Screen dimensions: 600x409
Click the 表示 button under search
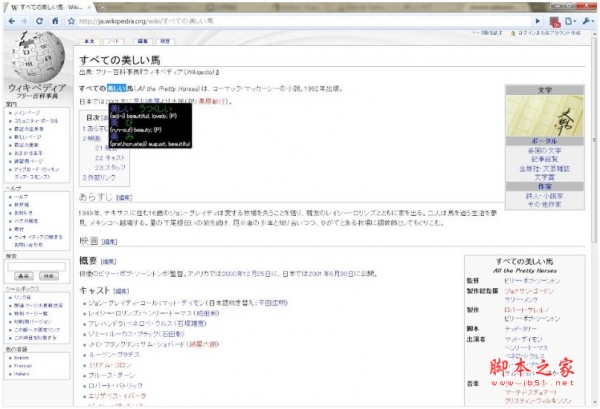24,276
